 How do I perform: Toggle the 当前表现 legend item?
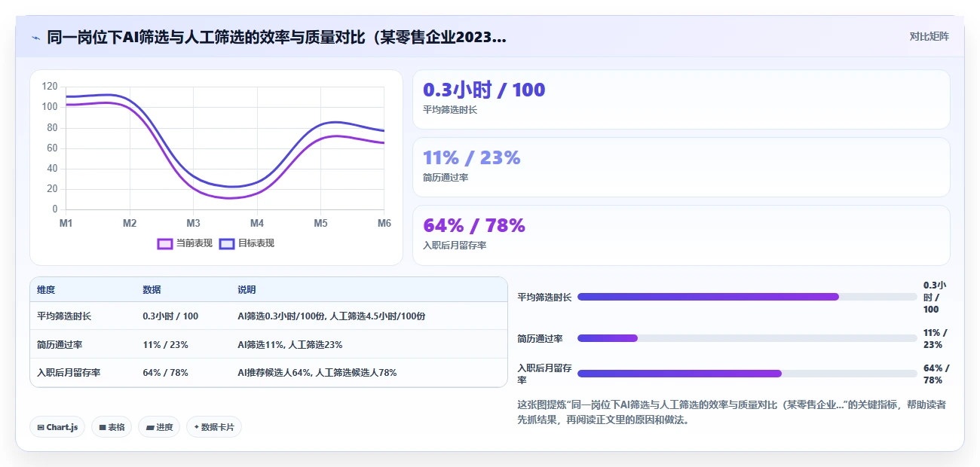point(185,243)
